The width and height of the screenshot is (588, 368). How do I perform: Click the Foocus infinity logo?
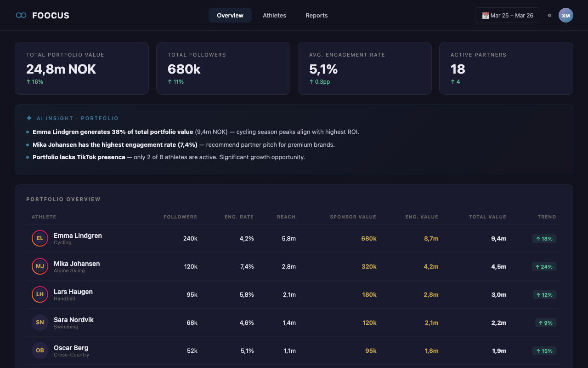21,15
